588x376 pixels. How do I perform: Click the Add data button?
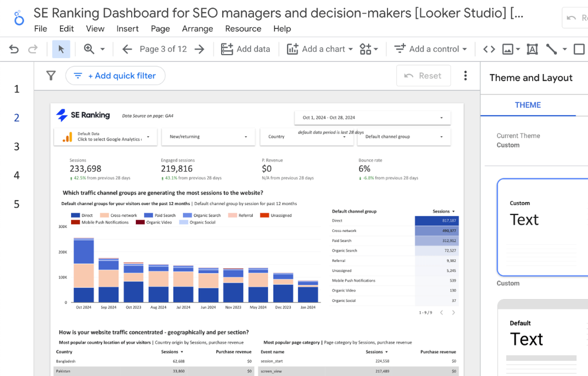[x=245, y=49]
